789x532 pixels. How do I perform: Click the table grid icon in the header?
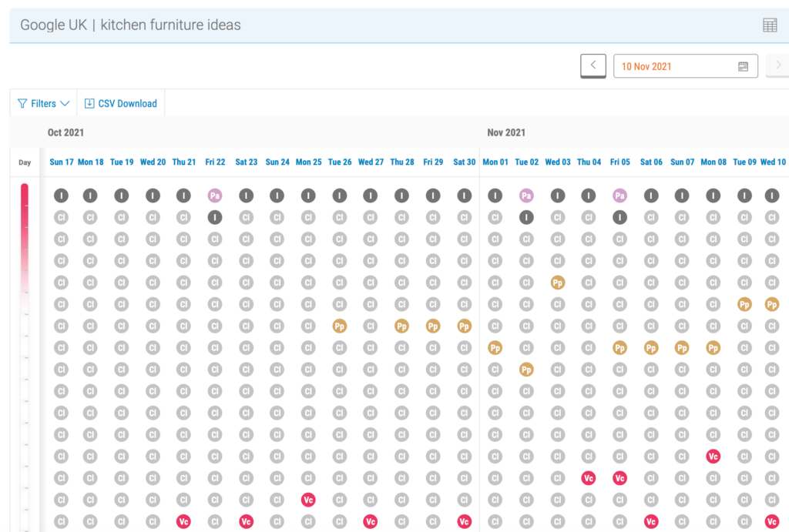pyautogui.click(x=769, y=25)
